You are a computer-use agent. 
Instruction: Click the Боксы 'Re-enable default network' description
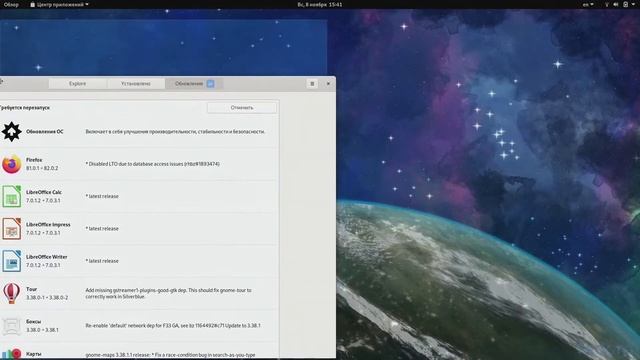click(173, 326)
